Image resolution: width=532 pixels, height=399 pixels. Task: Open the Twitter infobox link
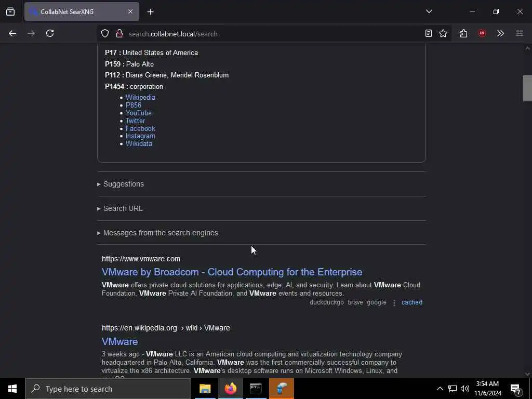[135, 121]
